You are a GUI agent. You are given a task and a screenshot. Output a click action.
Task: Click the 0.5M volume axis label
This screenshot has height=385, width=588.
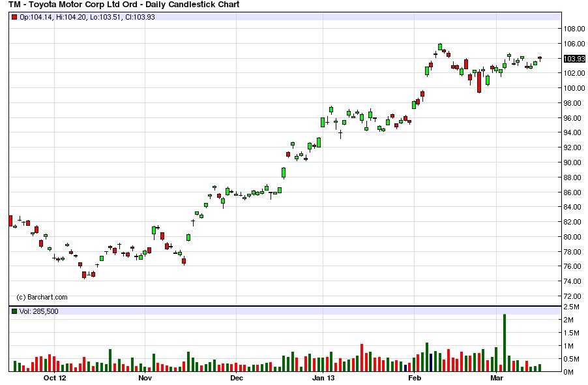572,359
